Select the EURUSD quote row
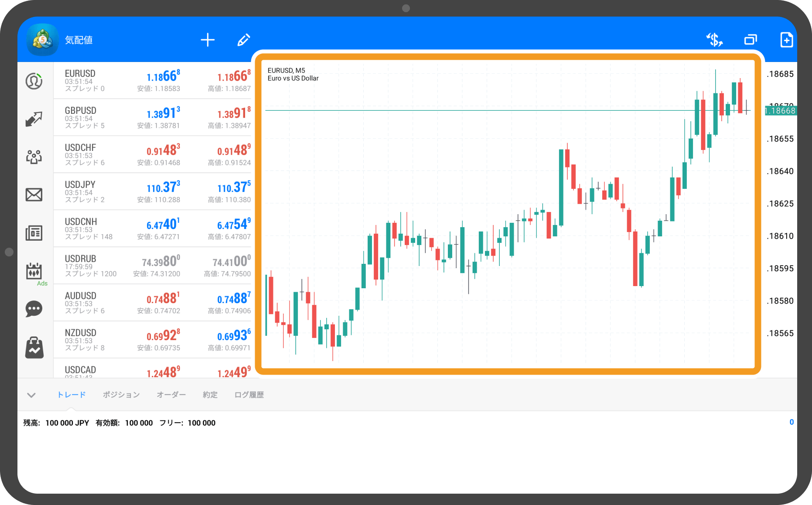 pos(152,81)
